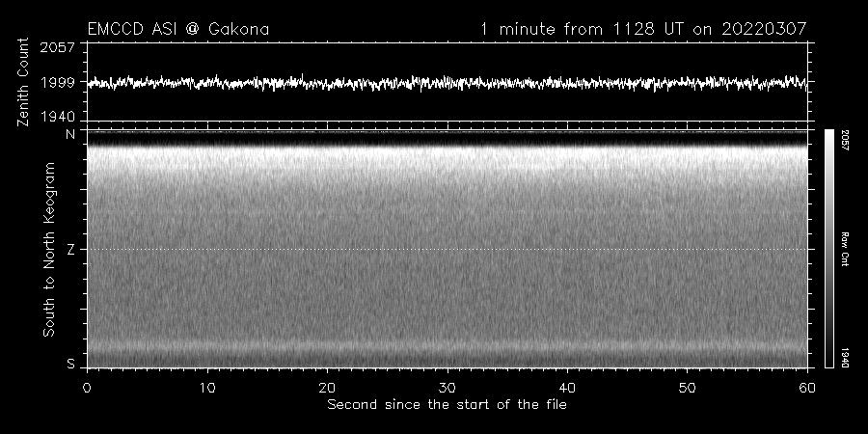868x434 pixels.
Task: Click the 30 second tick label
Action: click(448, 388)
